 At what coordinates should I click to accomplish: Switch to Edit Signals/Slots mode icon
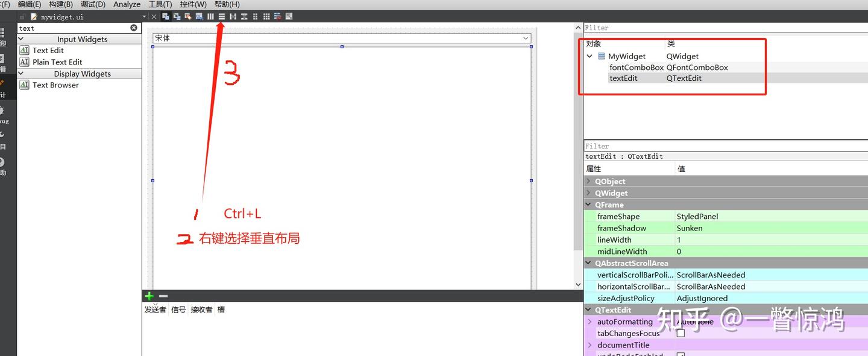(177, 16)
